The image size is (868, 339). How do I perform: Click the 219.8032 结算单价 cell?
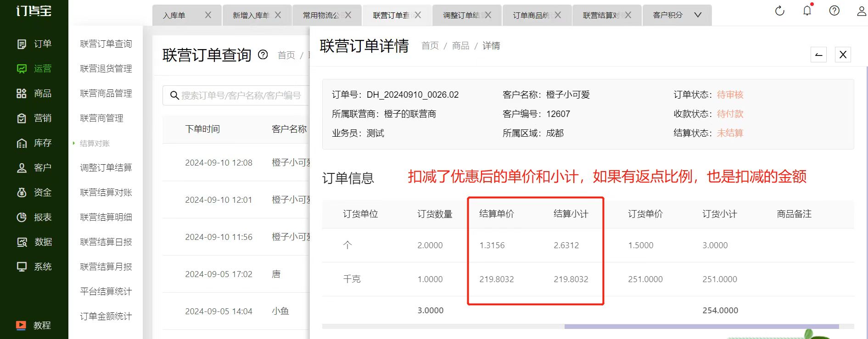(x=497, y=279)
